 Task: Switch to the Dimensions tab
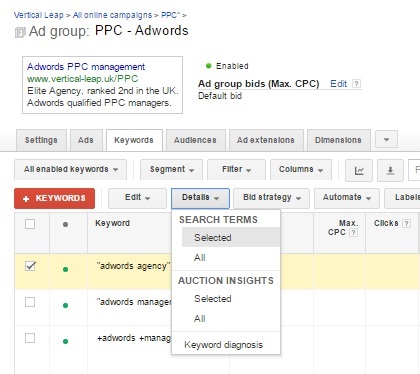(x=338, y=140)
